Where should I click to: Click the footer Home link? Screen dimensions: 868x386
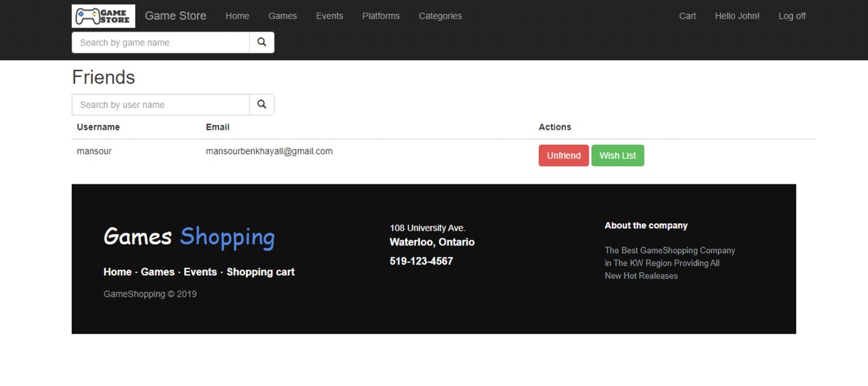pos(118,272)
